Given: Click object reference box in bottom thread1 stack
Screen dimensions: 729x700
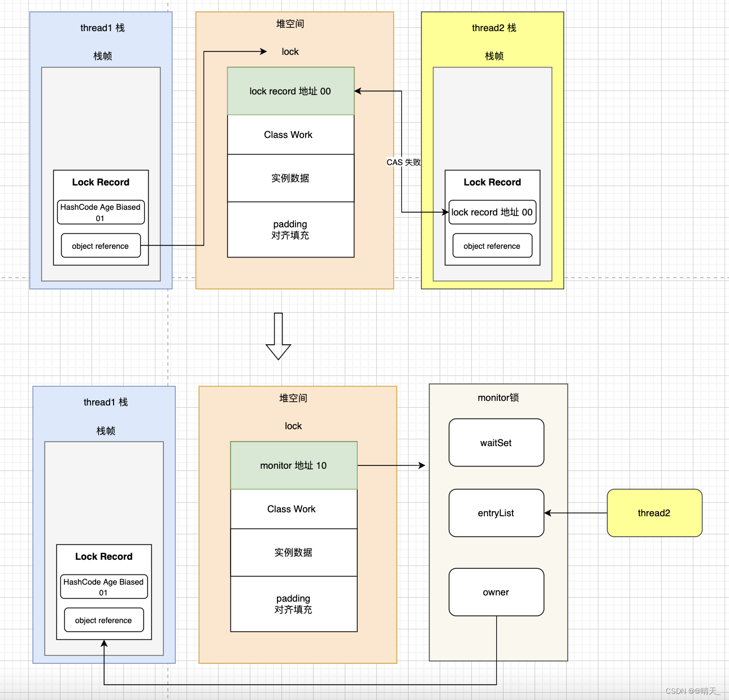Looking at the screenshot, I should [x=104, y=620].
